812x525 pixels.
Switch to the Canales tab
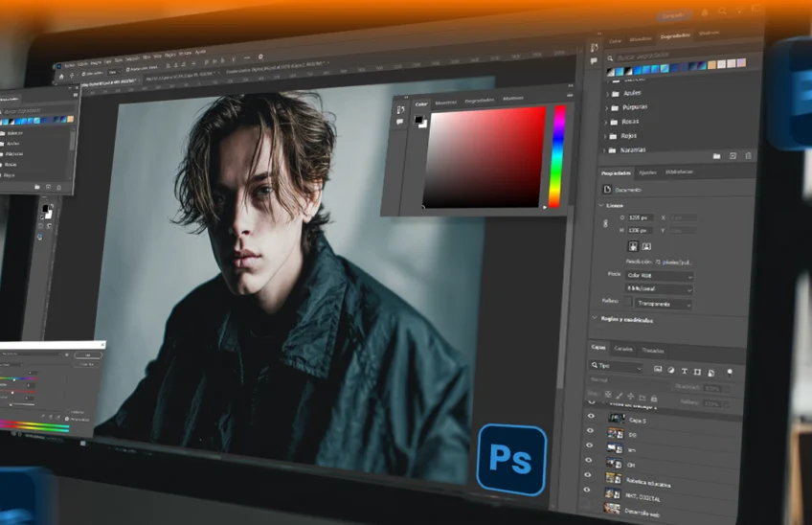[623, 350]
